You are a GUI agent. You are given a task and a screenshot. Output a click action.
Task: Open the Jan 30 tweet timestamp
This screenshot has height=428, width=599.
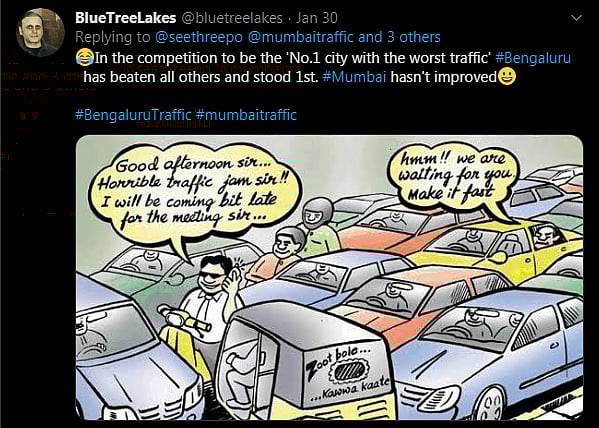[317, 18]
